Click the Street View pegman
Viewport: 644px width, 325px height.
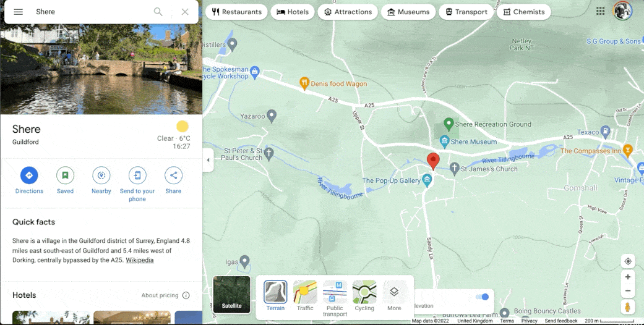(x=627, y=307)
